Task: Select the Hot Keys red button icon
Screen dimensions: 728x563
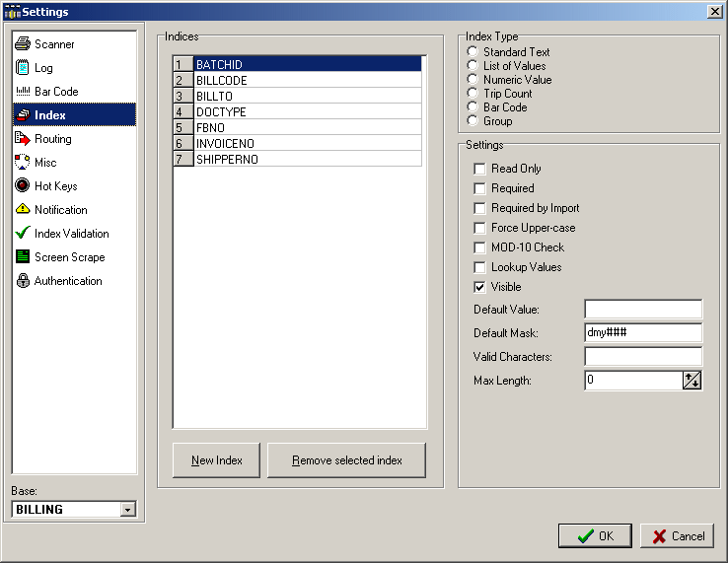Action: (x=23, y=185)
